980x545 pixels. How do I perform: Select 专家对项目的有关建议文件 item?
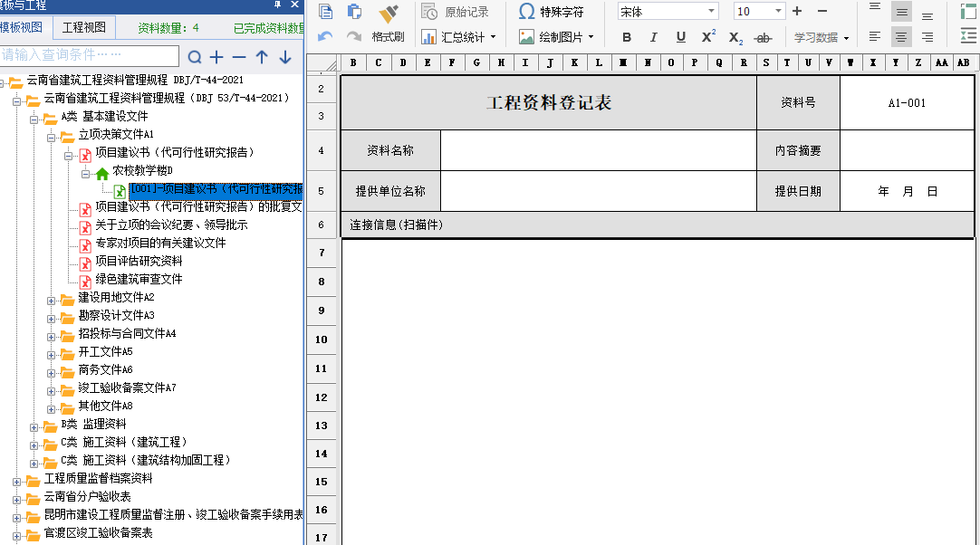click(160, 244)
